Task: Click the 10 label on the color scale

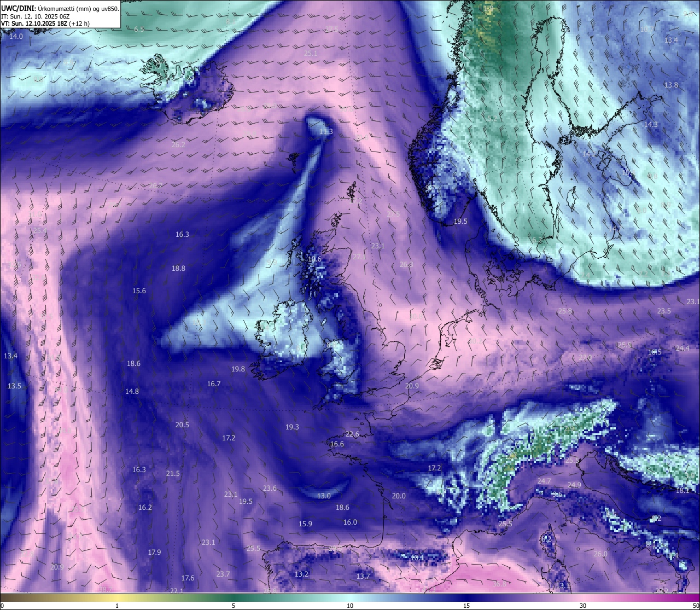Action: [350, 606]
